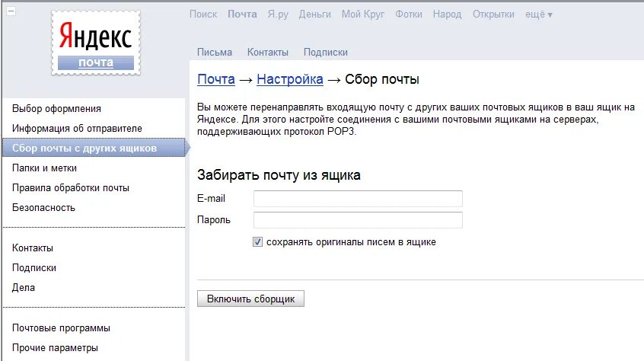Open the Открытки service
Screen dimensions: 644x361
point(493,14)
